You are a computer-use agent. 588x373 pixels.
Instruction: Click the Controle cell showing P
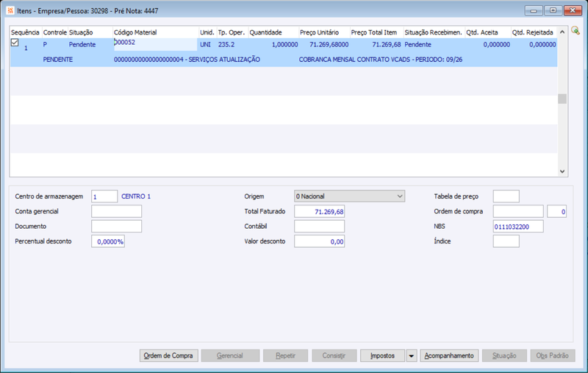click(x=45, y=44)
